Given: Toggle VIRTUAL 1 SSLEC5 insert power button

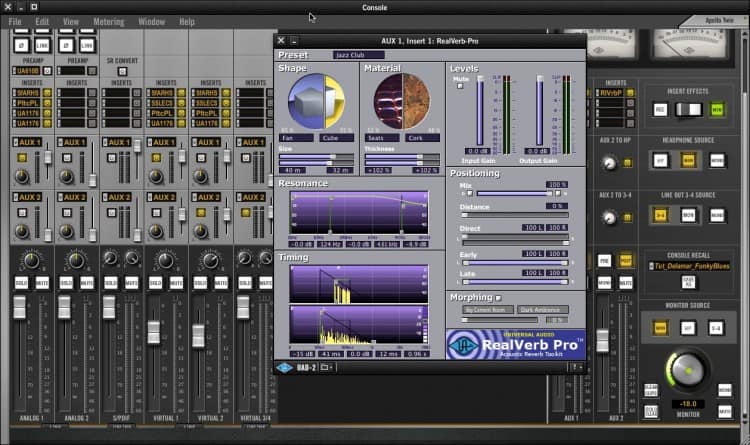Looking at the screenshot, I should pyautogui.click(x=181, y=103).
